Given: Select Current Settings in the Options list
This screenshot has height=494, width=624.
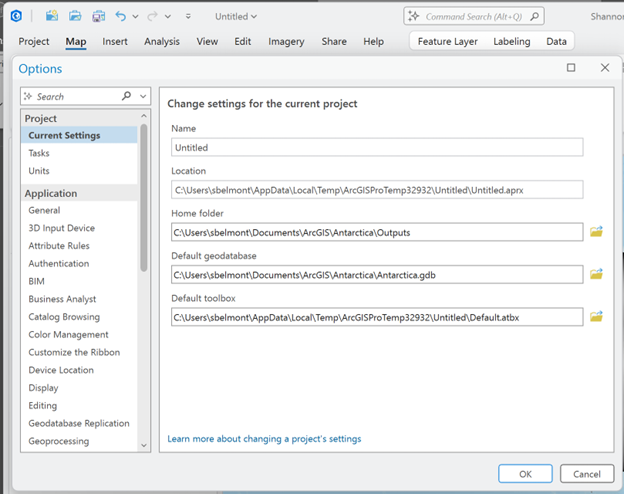Looking at the screenshot, I should (x=79, y=135).
